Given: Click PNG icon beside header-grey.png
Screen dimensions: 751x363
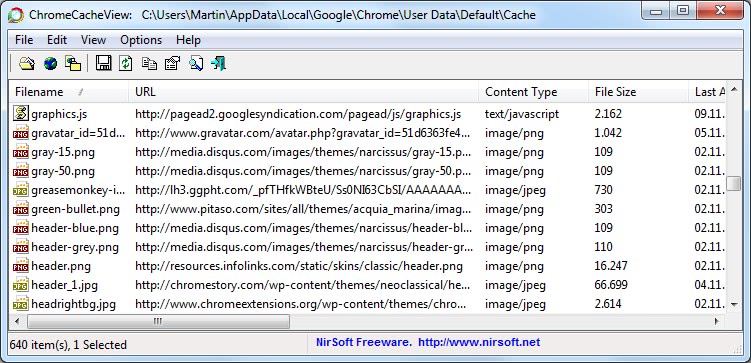Looking at the screenshot, I should point(20,247).
